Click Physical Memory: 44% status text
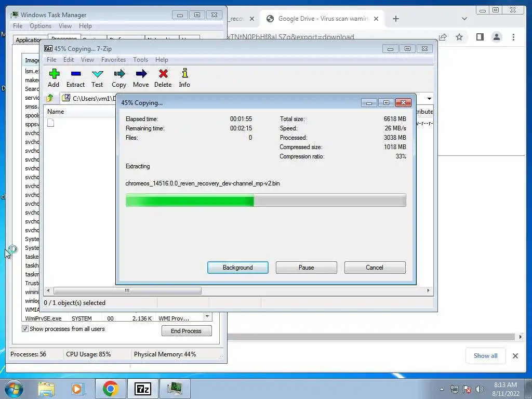The height and width of the screenshot is (399, 532). pos(165,354)
